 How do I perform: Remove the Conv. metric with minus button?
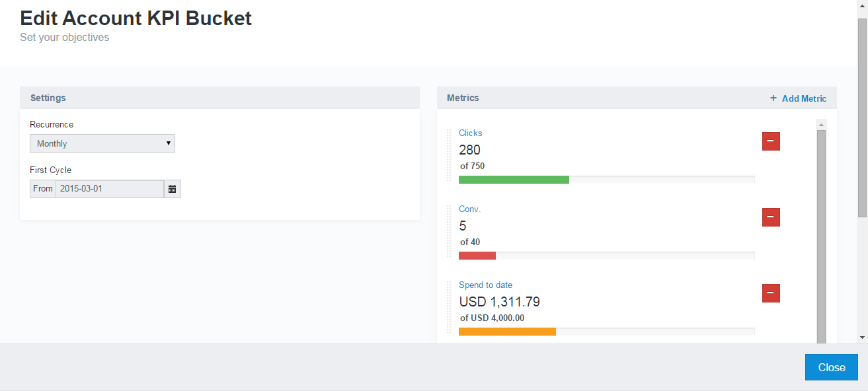pos(771,217)
